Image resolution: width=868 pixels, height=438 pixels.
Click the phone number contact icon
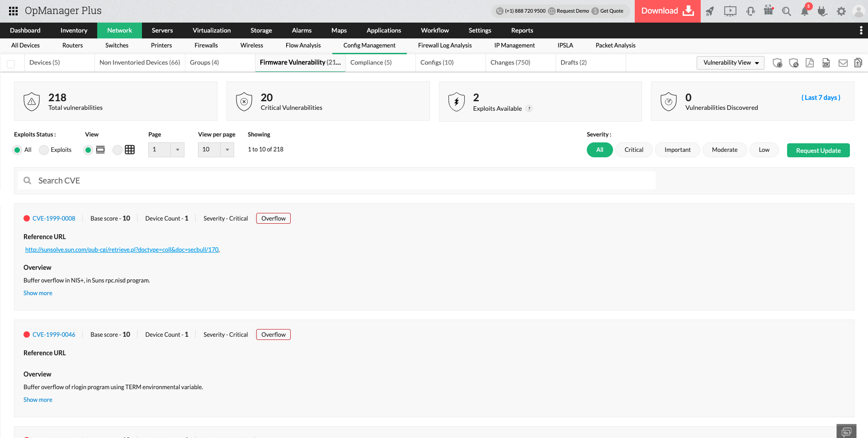500,11
